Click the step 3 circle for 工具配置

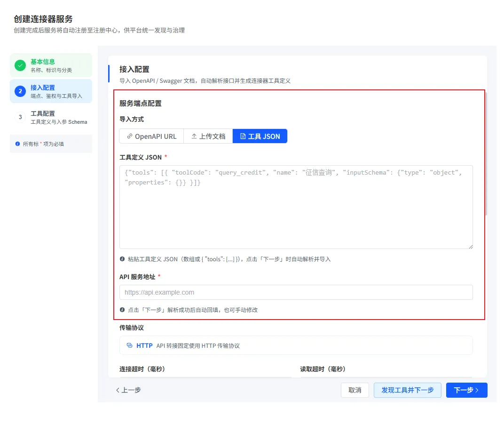point(20,117)
